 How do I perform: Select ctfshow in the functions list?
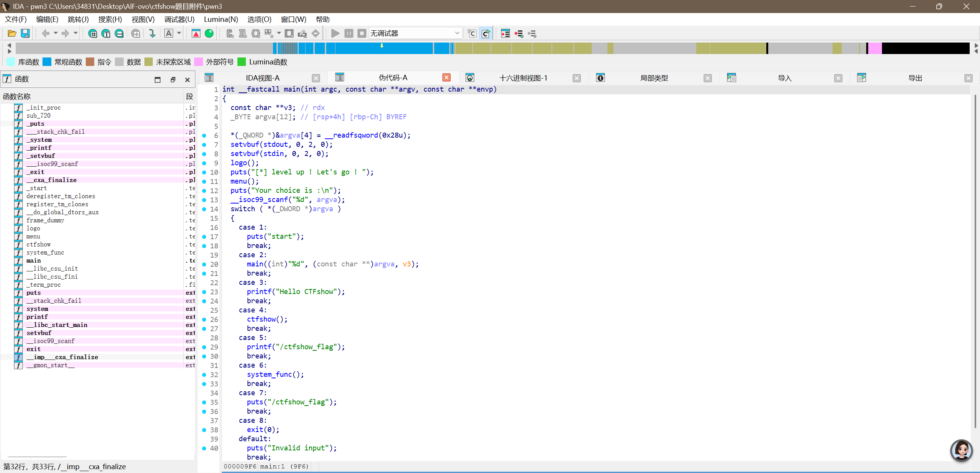click(38, 244)
